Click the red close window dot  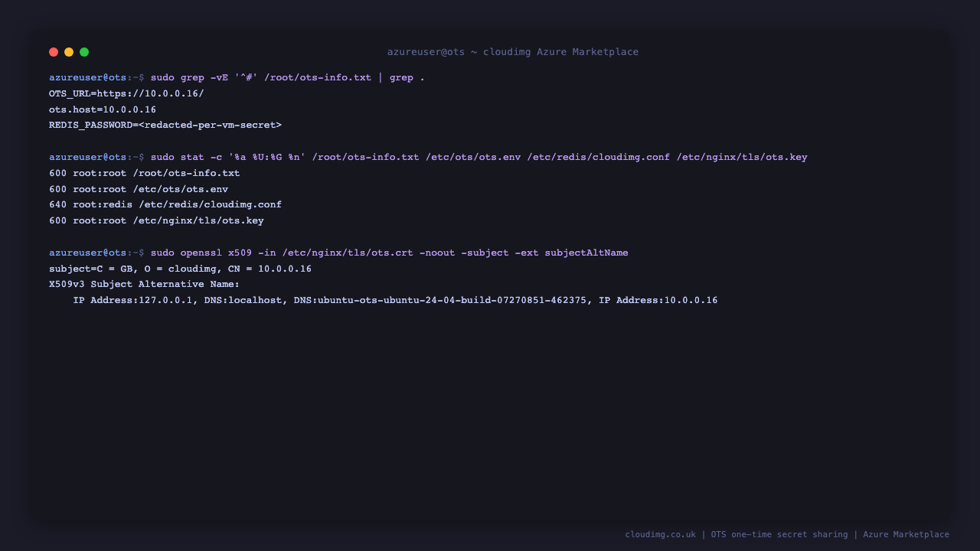[54, 52]
